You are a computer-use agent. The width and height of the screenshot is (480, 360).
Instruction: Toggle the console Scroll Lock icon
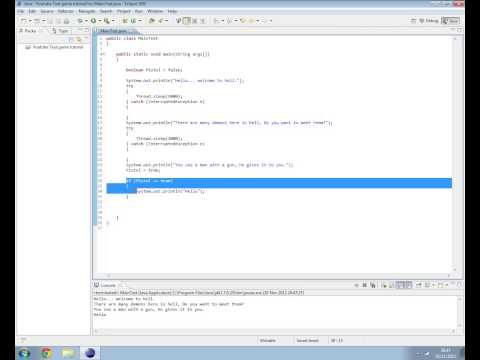pyautogui.click(x=392, y=285)
